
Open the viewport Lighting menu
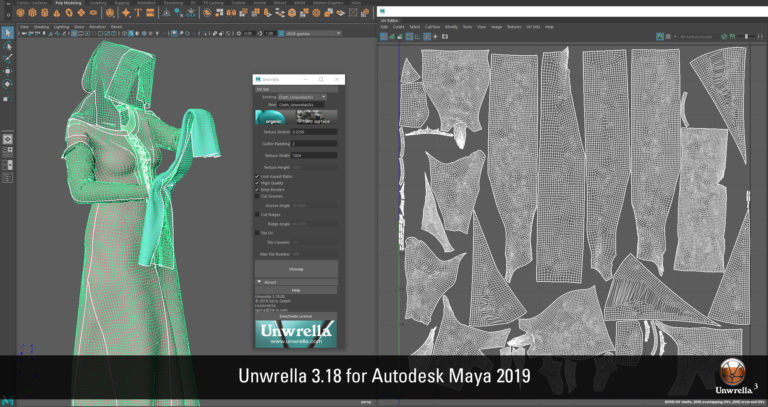click(61, 26)
